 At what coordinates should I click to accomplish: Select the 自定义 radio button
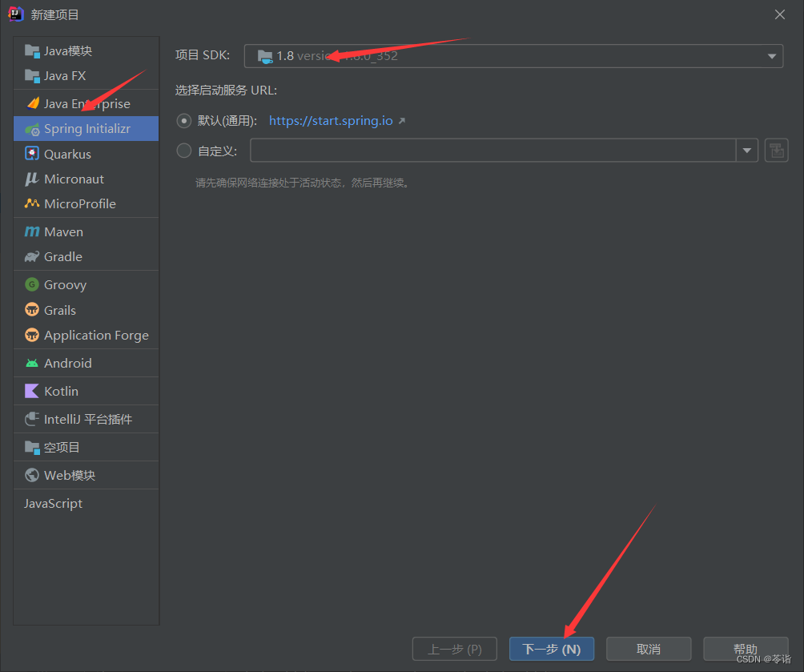[x=184, y=151]
